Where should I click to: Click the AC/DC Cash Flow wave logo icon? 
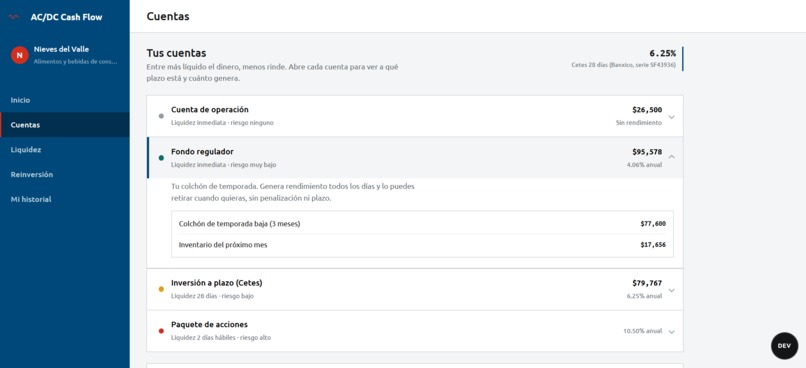[x=14, y=17]
